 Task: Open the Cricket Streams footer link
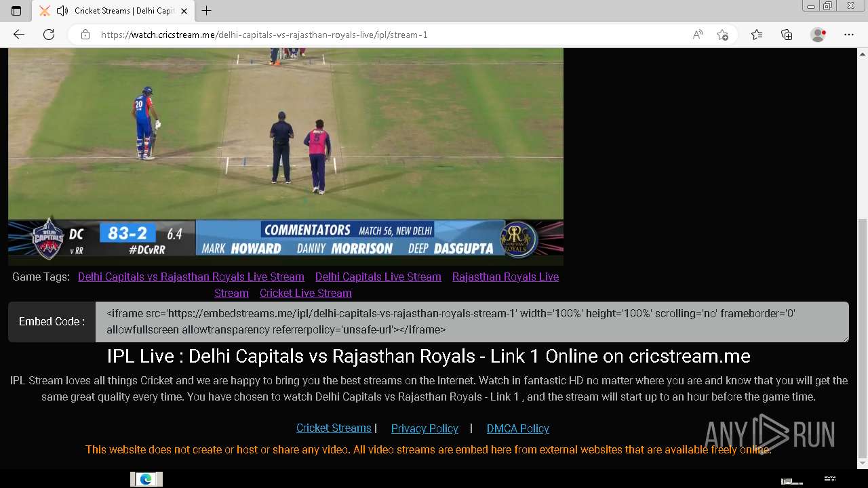pyautogui.click(x=334, y=428)
